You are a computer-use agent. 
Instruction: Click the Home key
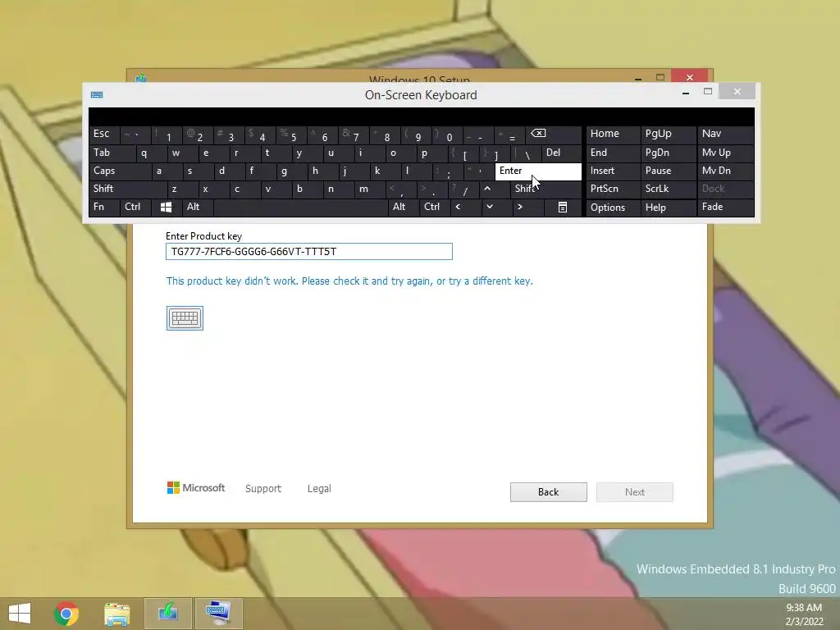pos(614,134)
